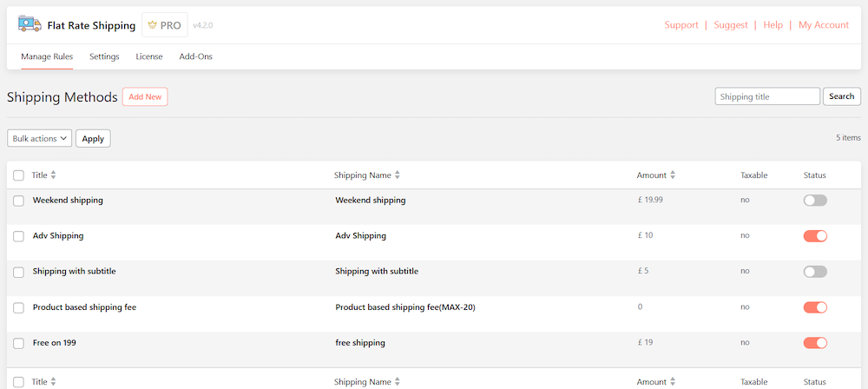Turn off Free on 199 status toggle
The image size is (868, 389).
pyautogui.click(x=815, y=343)
